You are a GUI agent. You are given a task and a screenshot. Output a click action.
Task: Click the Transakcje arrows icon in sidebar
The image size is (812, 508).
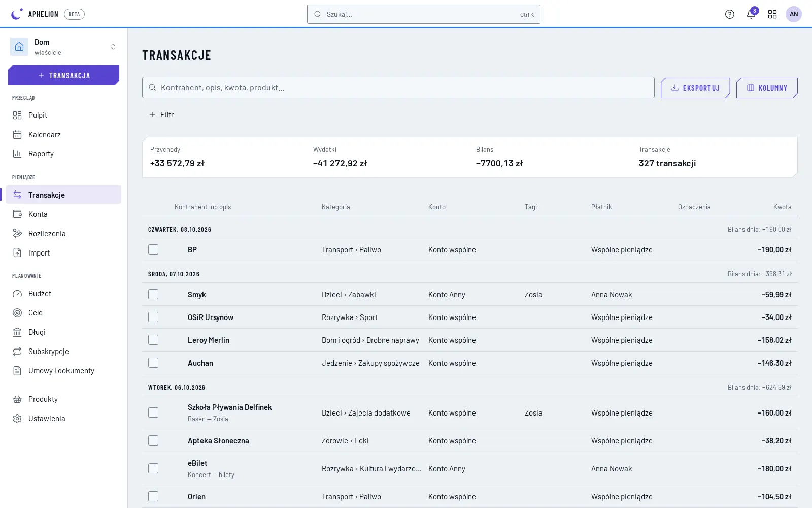(17, 195)
